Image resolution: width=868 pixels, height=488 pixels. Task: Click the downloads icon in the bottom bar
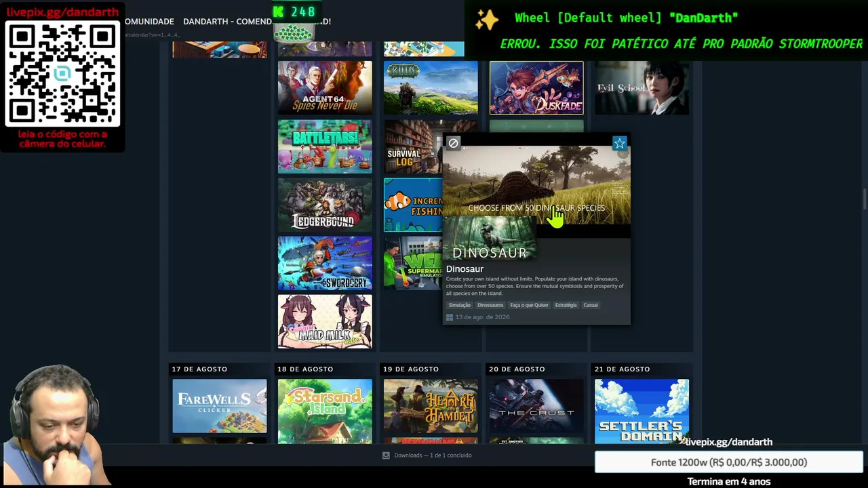(x=386, y=455)
